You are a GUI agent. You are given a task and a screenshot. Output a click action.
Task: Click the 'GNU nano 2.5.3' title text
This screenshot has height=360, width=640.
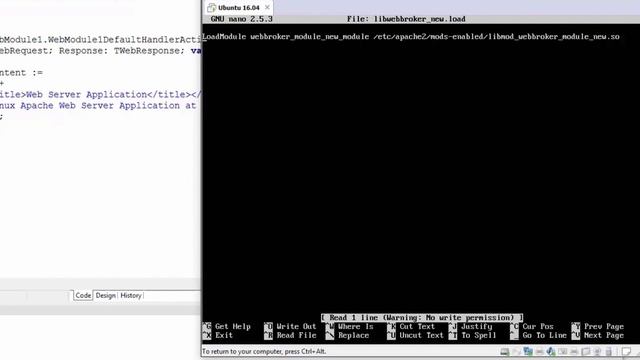[241, 19]
